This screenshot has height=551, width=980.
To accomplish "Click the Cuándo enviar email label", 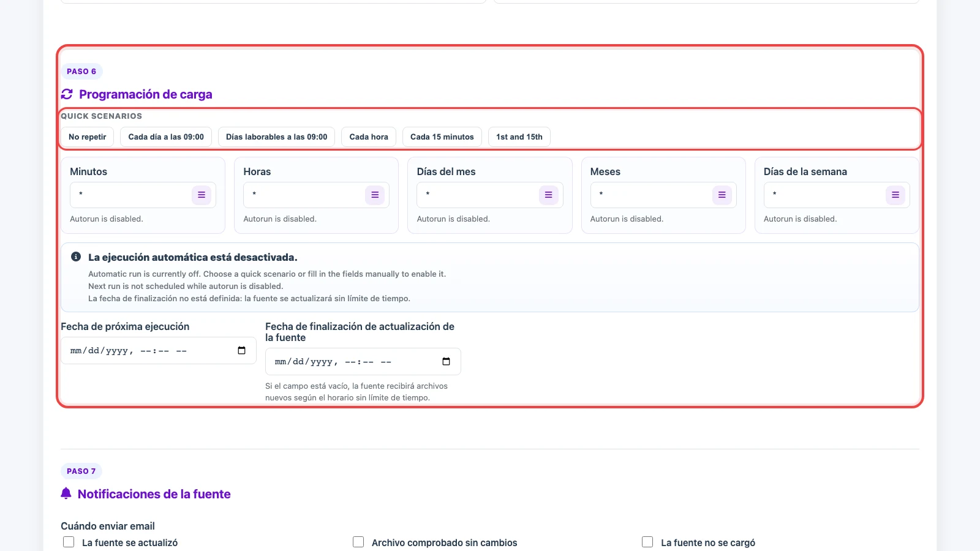I will 108,526.
